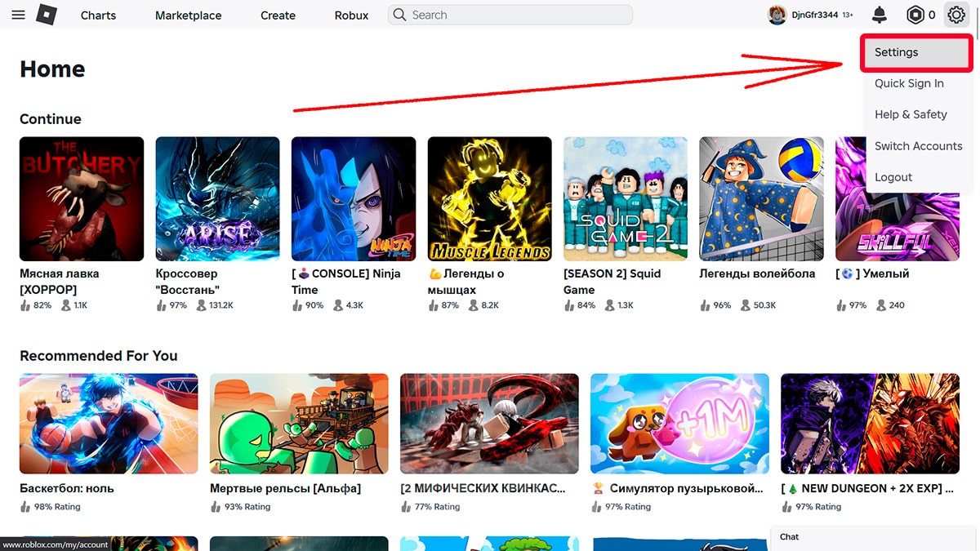The height and width of the screenshot is (551, 980).
Task: Select Switch Accounts in the menu
Action: [918, 146]
